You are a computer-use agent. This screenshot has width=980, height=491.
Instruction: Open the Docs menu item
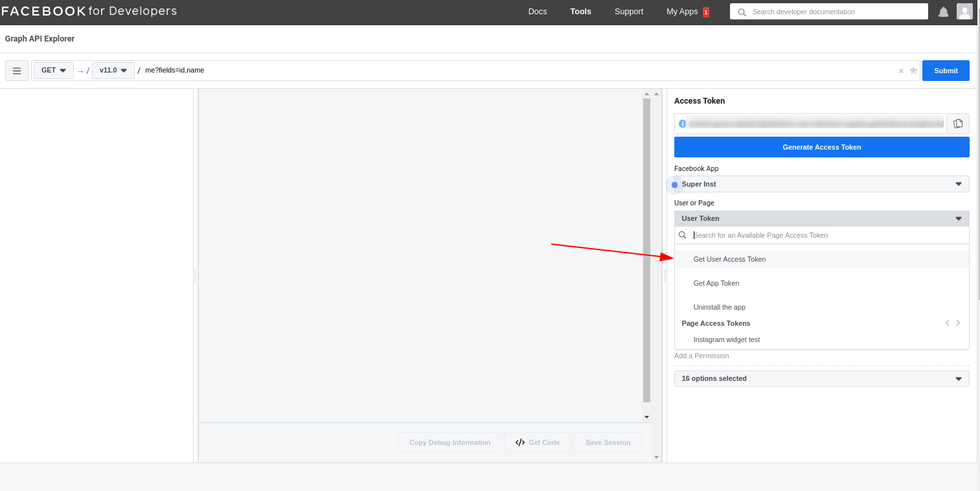pyautogui.click(x=538, y=12)
